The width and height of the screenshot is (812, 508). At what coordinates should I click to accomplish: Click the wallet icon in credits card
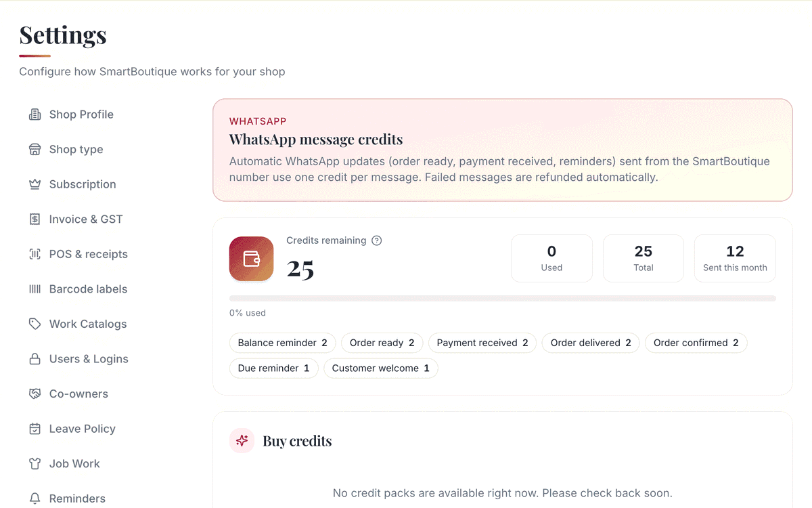[x=252, y=259]
